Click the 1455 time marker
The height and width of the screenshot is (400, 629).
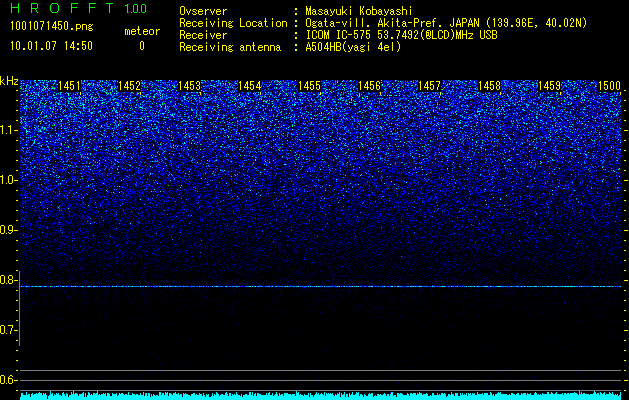309,86
